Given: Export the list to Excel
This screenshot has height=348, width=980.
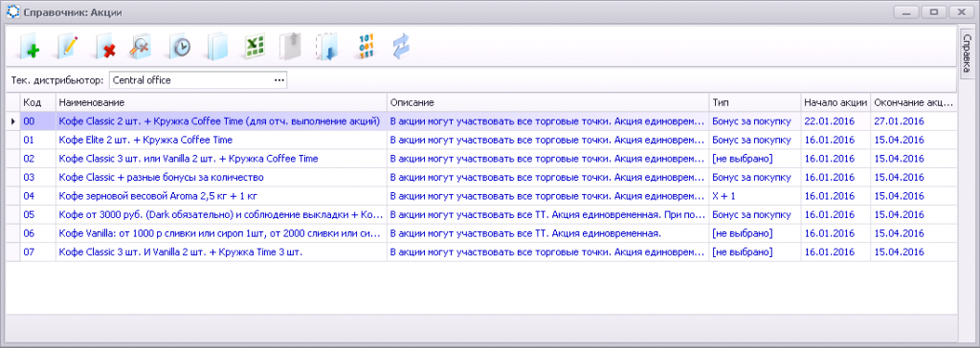Looking at the screenshot, I should tap(255, 48).
